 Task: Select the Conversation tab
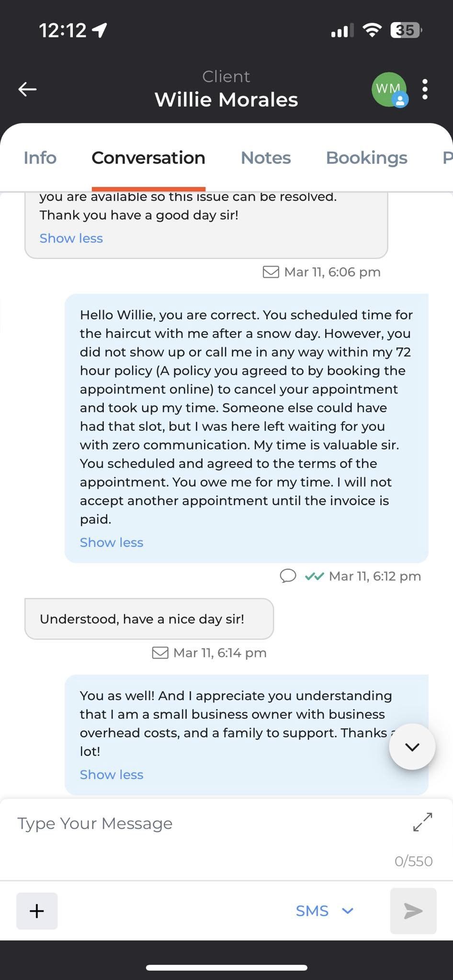coord(148,158)
